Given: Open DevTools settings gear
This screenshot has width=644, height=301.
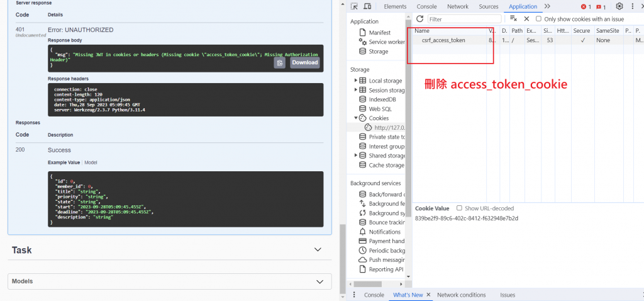Looking at the screenshot, I should 619,6.
